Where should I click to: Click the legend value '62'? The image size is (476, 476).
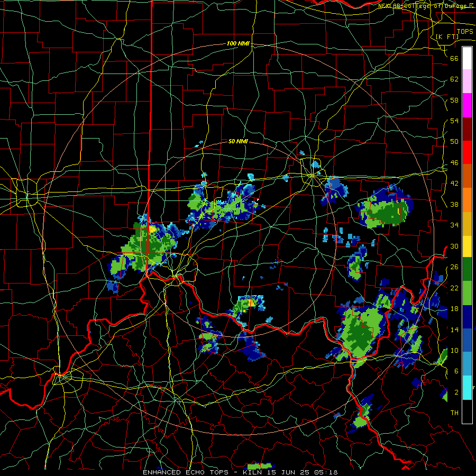pyautogui.click(x=454, y=79)
